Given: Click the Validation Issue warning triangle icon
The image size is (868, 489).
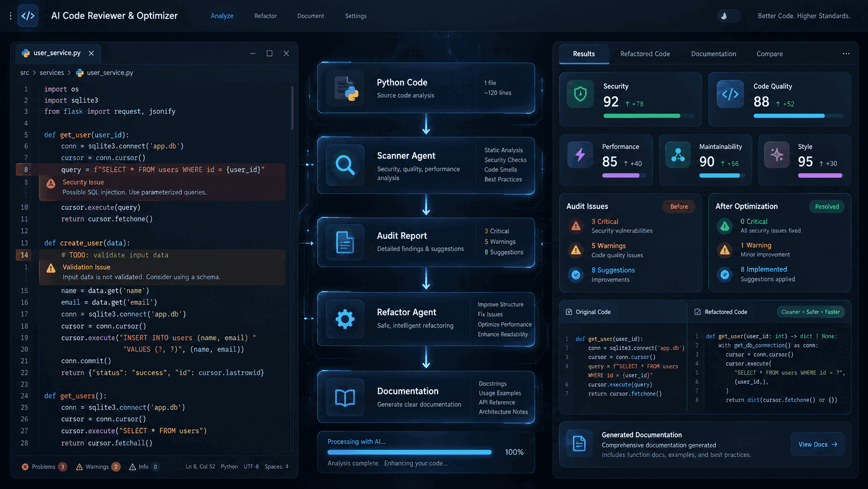Looking at the screenshot, I should [51, 268].
